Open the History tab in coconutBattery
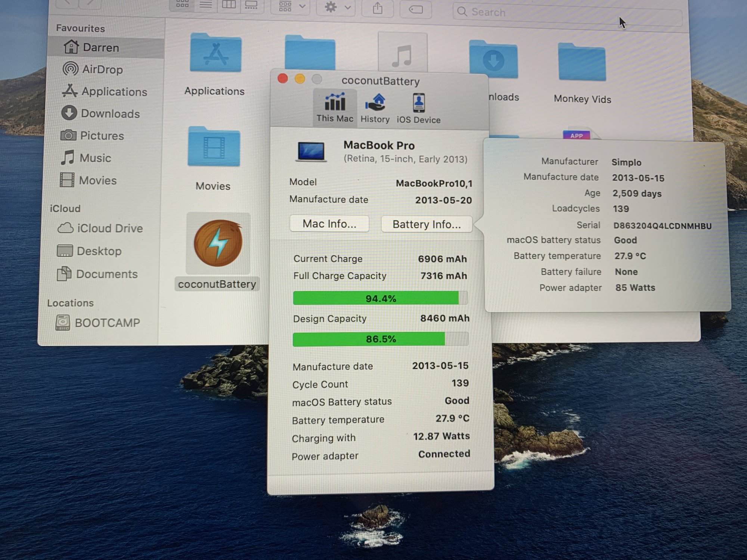This screenshot has width=747, height=560. (x=375, y=108)
